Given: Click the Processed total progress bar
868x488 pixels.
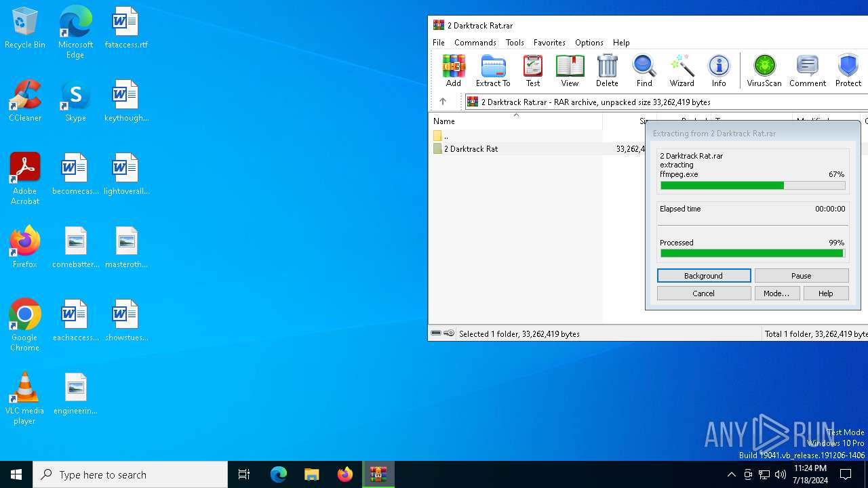Looking at the screenshot, I should 753,253.
